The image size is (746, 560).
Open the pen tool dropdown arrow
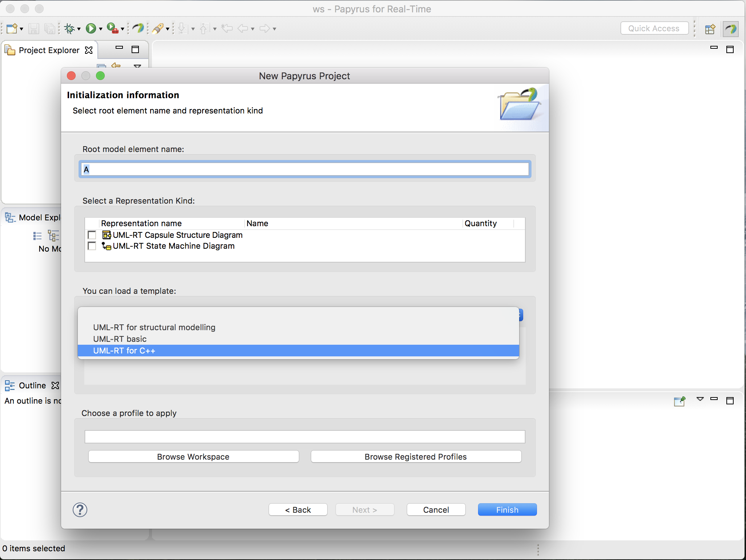point(168,29)
